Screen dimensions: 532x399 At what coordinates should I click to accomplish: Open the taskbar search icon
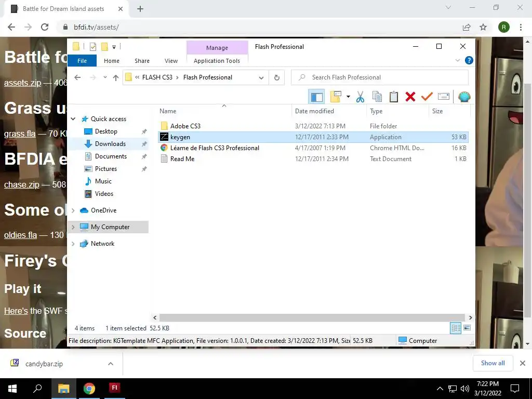(37, 389)
